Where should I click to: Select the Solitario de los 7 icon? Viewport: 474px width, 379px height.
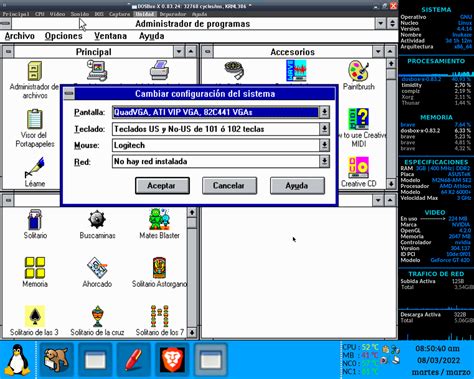(x=159, y=316)
